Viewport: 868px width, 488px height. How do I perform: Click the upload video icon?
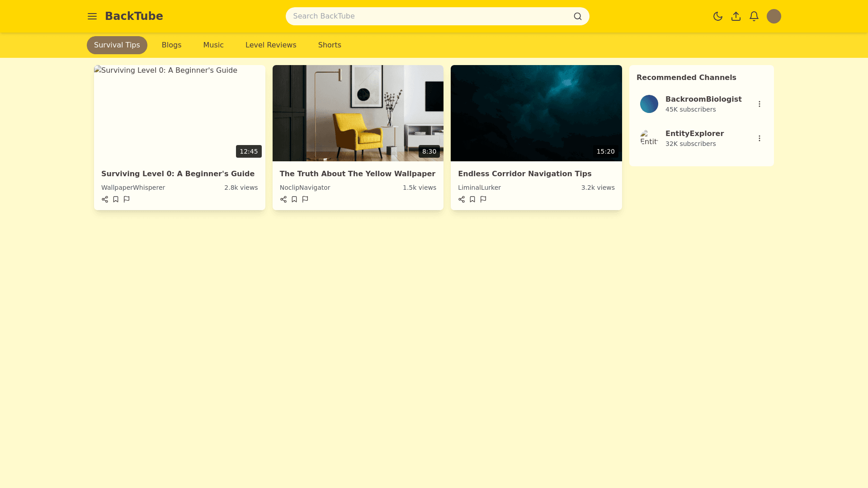pos(736,16)
